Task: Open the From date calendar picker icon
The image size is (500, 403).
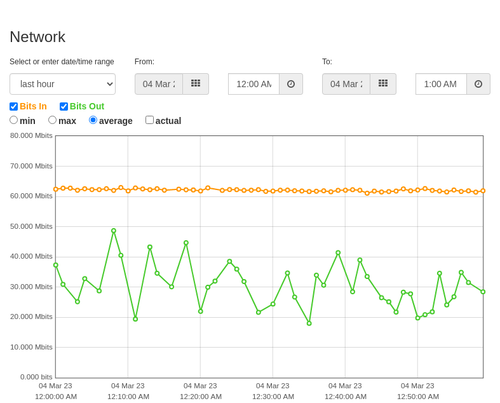Action: click(x=196, y=84)
